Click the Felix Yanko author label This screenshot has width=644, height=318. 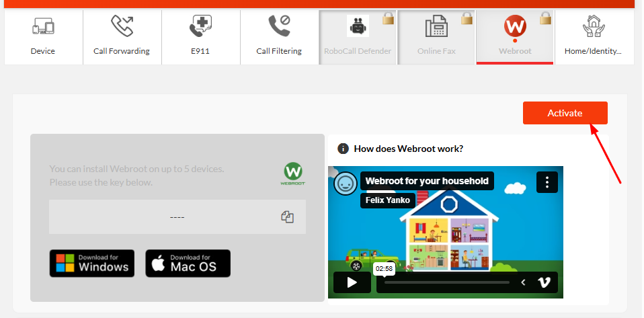(388, 200)
